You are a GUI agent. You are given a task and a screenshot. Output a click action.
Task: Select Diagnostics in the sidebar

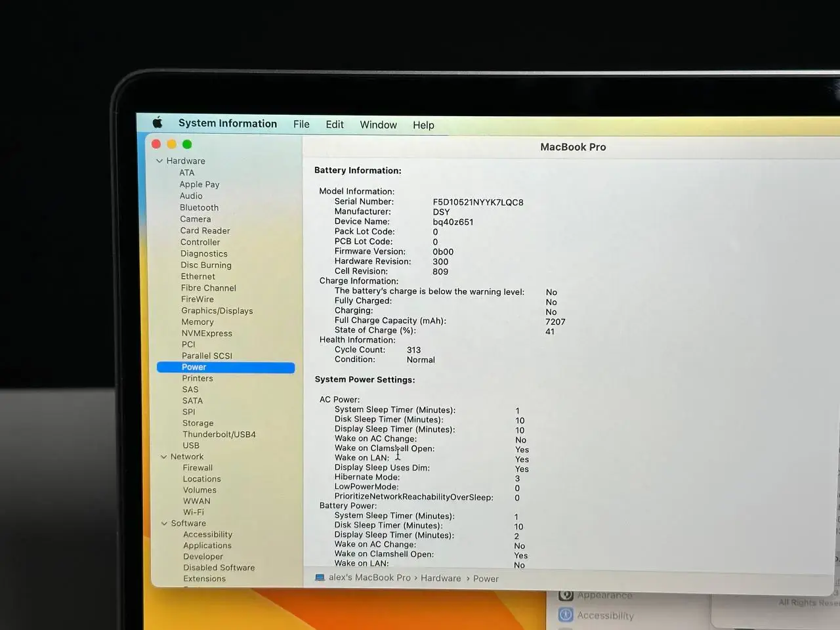coord(204,254)
